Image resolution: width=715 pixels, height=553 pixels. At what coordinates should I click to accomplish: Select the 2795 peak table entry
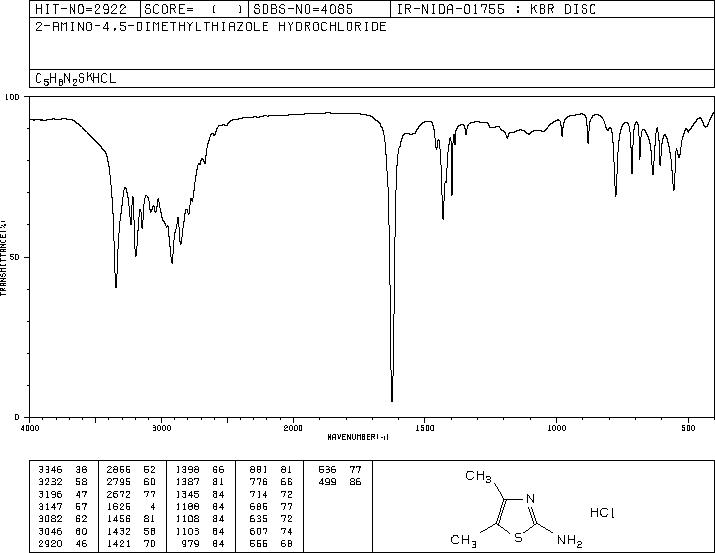[131, 482]
